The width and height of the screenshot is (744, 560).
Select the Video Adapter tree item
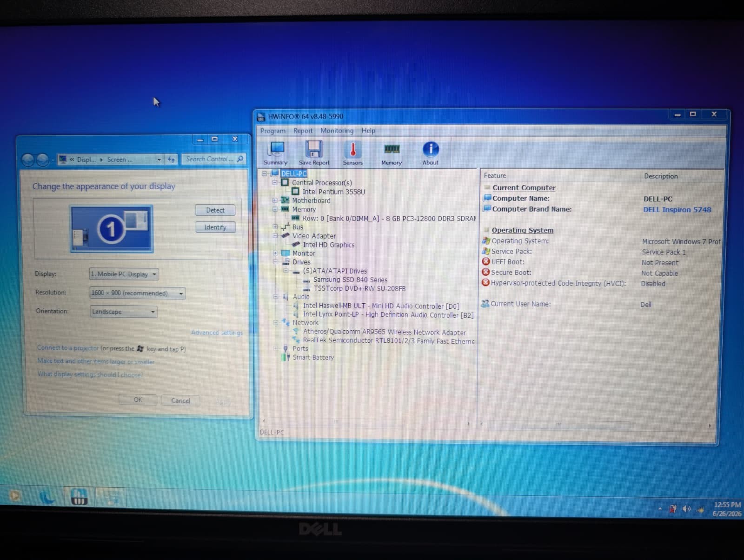point(314,236)
